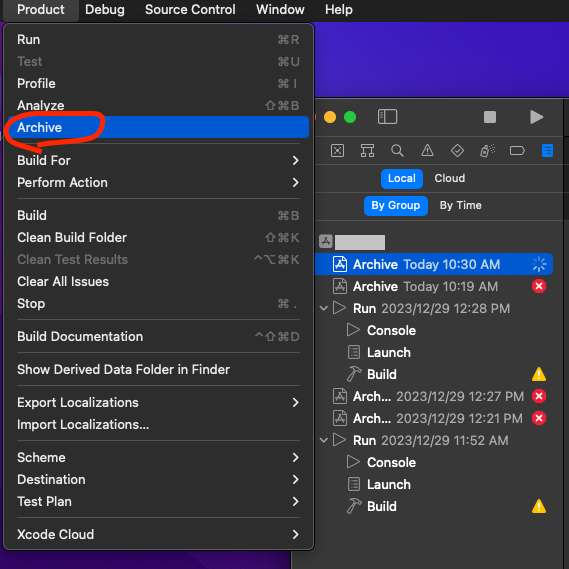Select the Local reports tab
Viewport: 569px width, 569px height.
pyautogui.click(x=402, y=179)
